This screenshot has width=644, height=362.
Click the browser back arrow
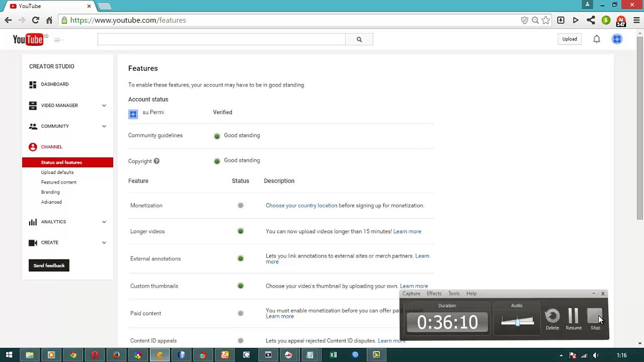[8, 20]
